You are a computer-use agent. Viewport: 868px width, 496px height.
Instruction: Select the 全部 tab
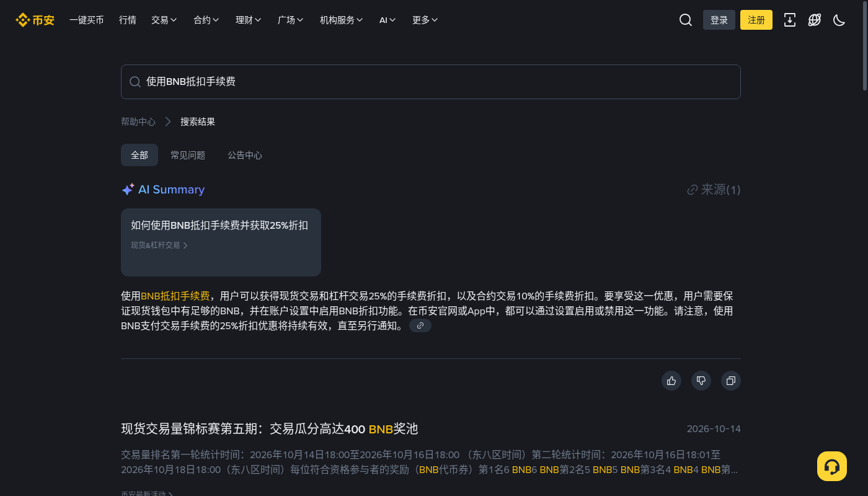[139, 155]
